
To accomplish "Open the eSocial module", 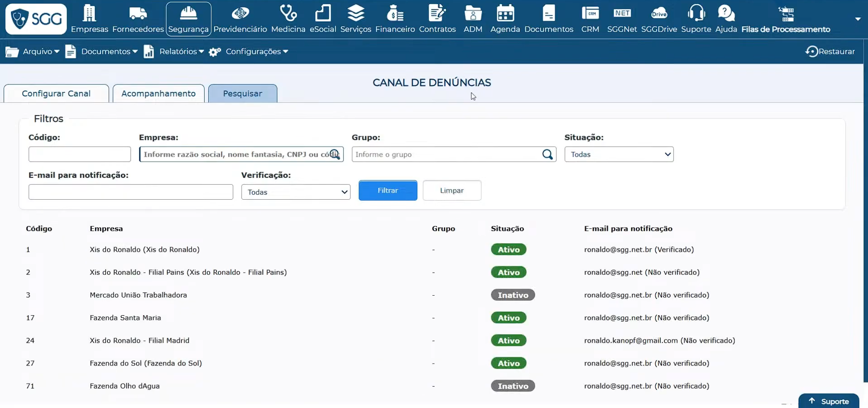I will tap(323, 19).
